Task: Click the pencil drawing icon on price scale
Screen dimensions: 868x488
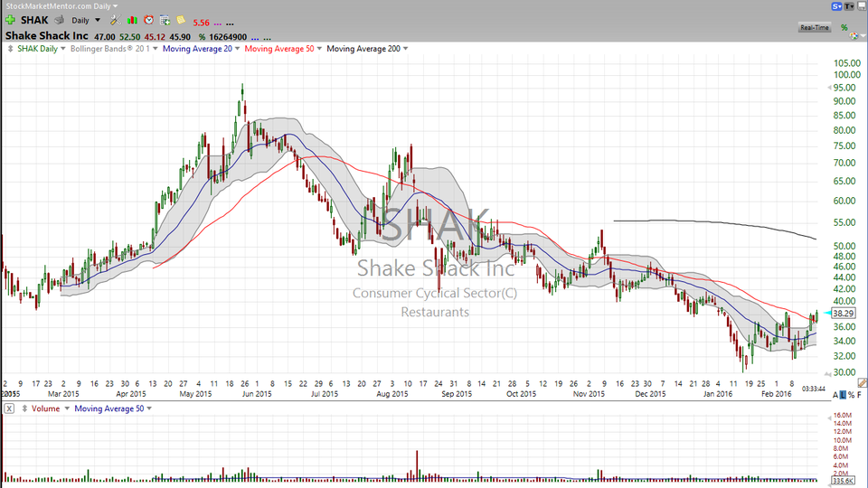Action: pyautogui.click(x=862, y=382)
